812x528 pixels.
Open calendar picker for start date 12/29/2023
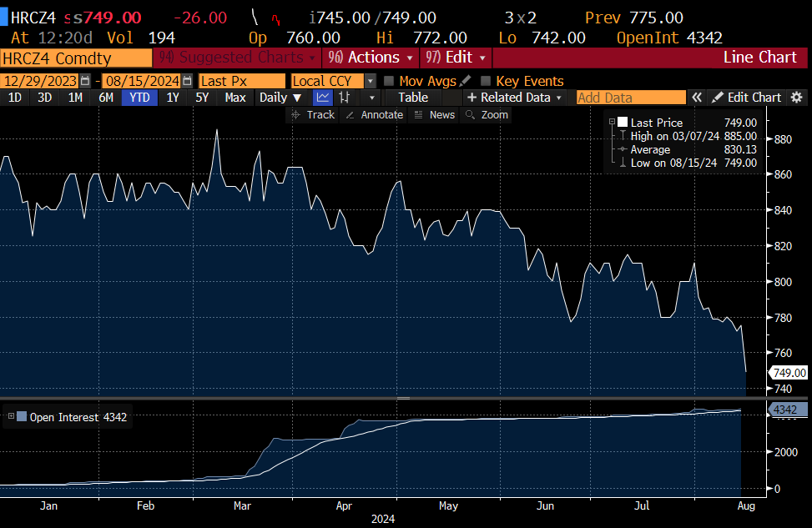[x=84, y=81]
